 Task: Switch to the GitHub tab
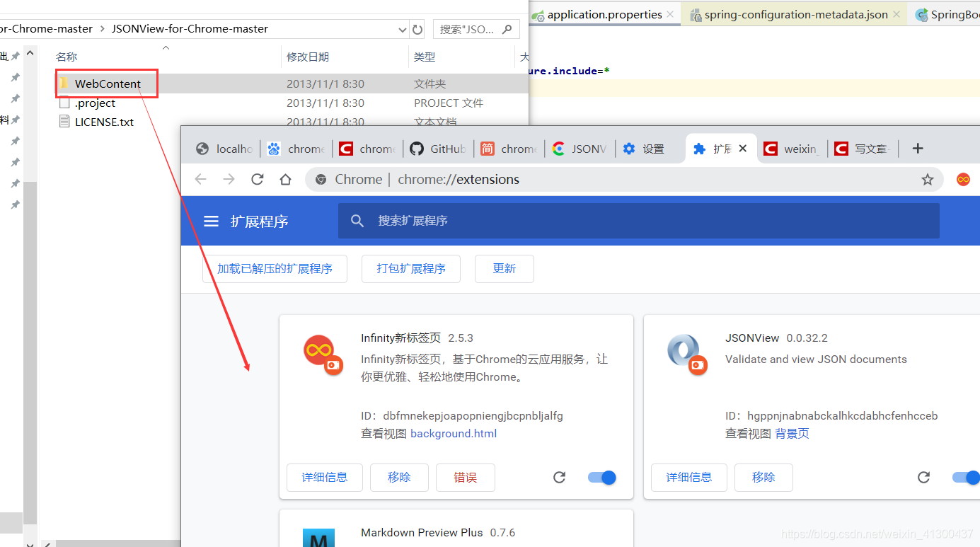click(x=439, y=149)
